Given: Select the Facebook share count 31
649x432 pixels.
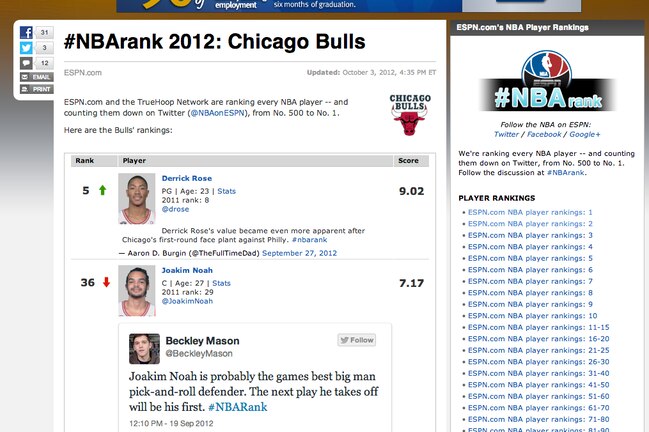Looking at the screenshot, I should pos(44,32).
